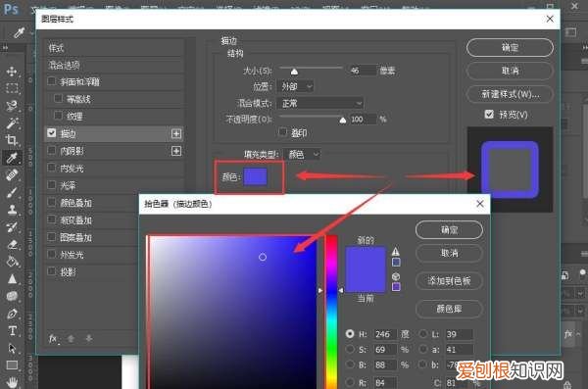The width and height of the screenshot is (588, 389).
Task: Select the Paint Bucket tool
Action: (x=12, y=262)
